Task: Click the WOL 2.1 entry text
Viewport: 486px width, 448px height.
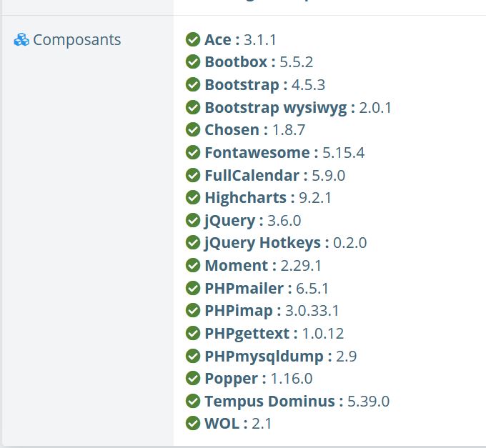Action: click(x=238, y=424)
